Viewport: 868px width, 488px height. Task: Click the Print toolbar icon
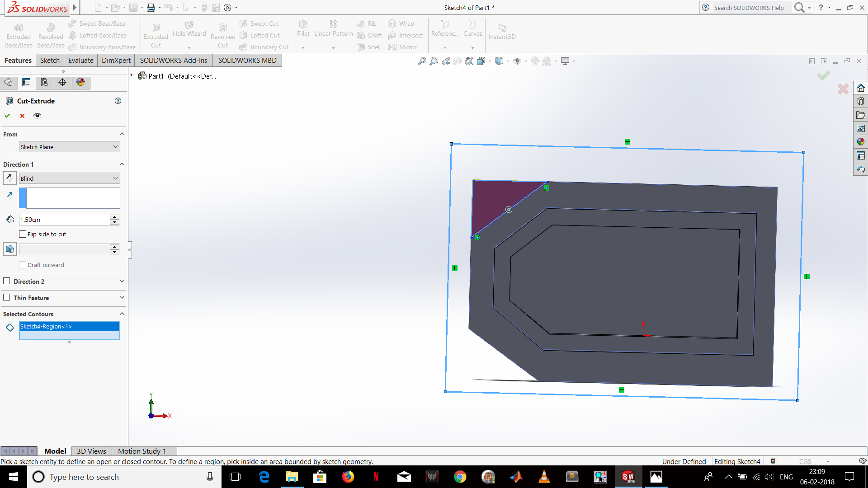pos(151,8)
